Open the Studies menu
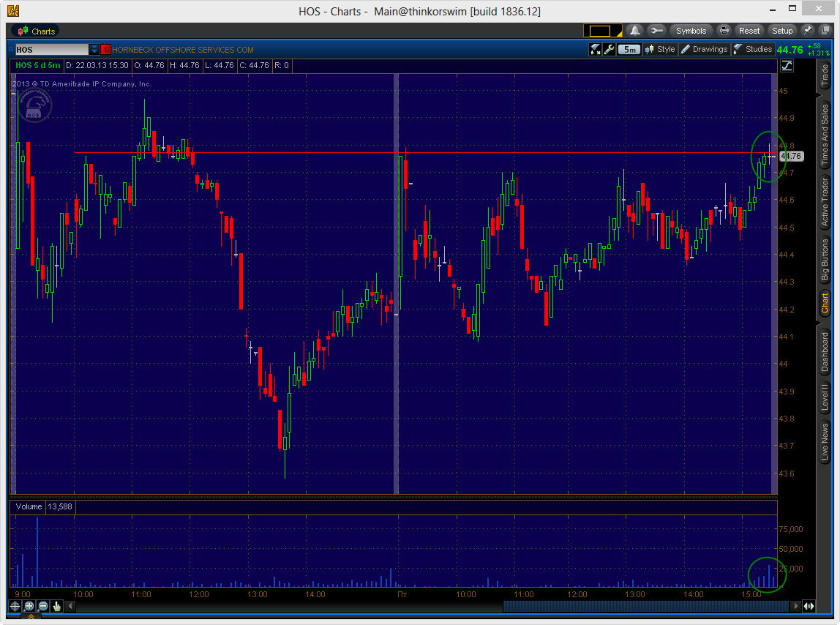The height and width of the screenshot is (625, 840). 753,49
